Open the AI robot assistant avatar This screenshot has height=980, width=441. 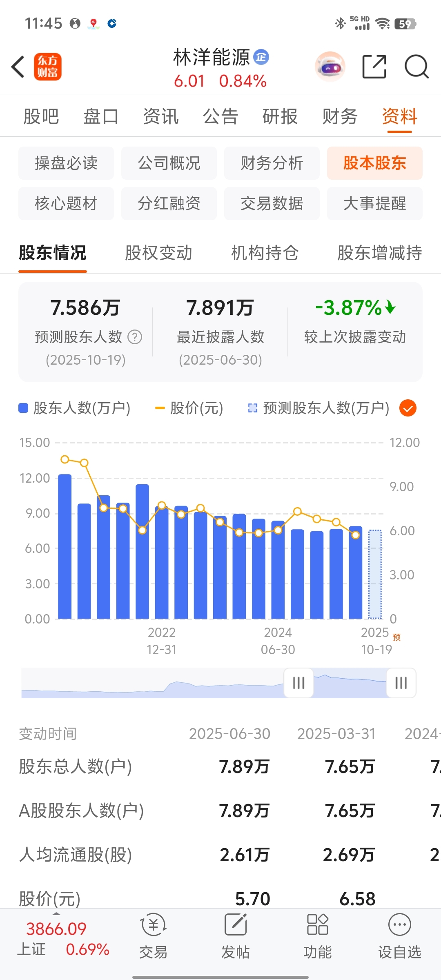[330, 67]
